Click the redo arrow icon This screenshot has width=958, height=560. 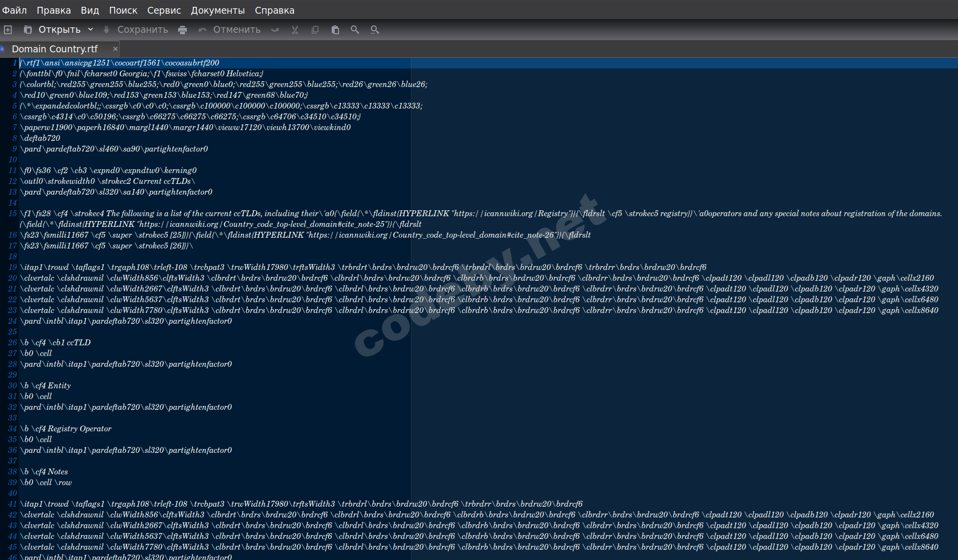(275, 30)
